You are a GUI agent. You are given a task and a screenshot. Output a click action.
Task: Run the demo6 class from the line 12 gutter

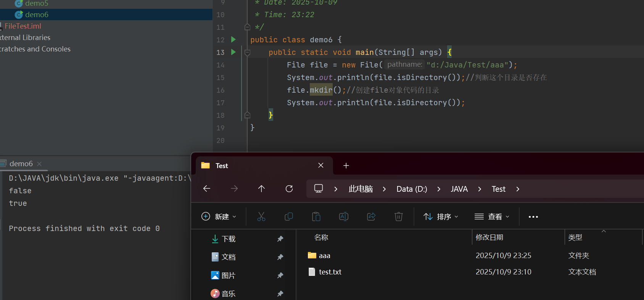(233, 40)
